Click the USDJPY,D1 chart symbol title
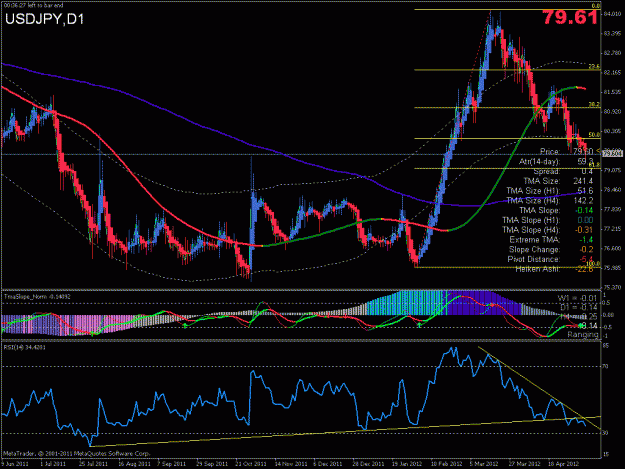 coord(44,19)
